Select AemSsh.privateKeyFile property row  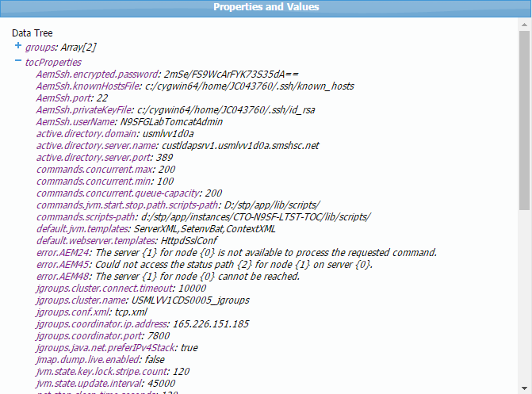(175, 110)
